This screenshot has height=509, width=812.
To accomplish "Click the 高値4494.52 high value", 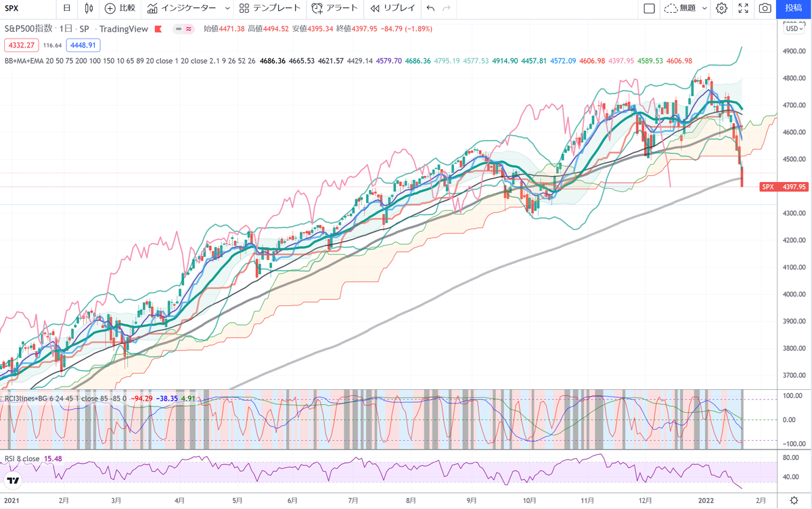I will (268, 29).
